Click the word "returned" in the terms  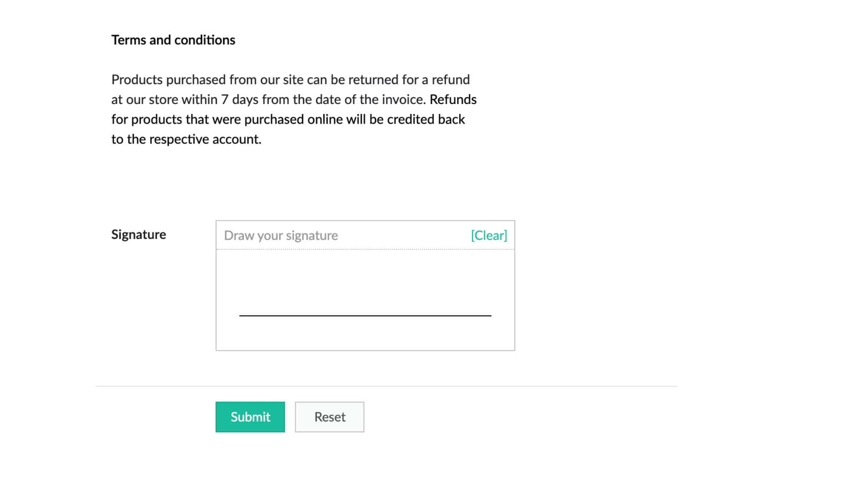pos(373,80)
